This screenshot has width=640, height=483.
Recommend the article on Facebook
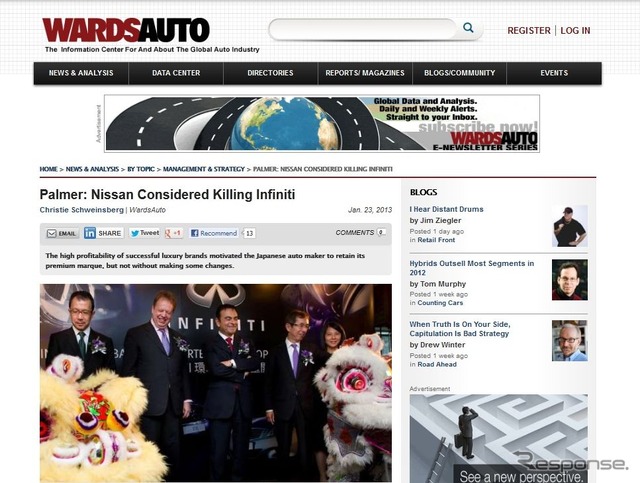coord(214,233)
